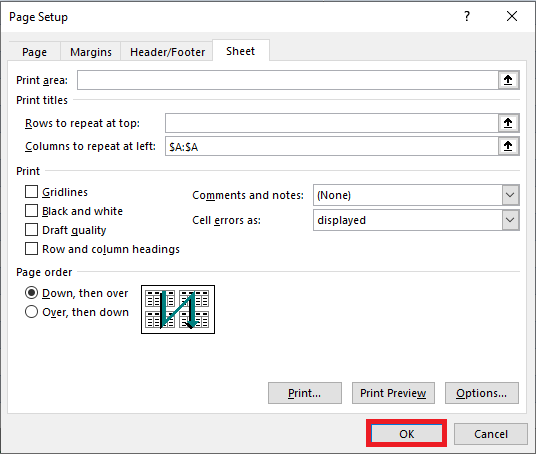This screenshot has height=454, width=536.
Task: Click the Print Preview button
Action: (393, 393)
